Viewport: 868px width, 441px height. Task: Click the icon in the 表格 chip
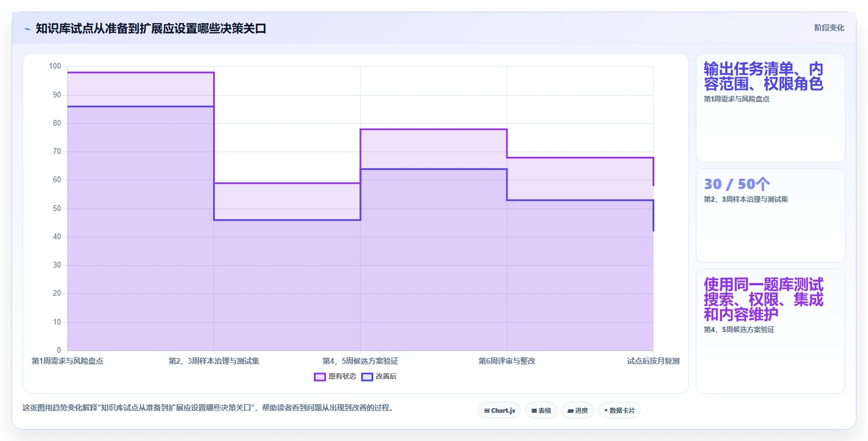(534, 411)
